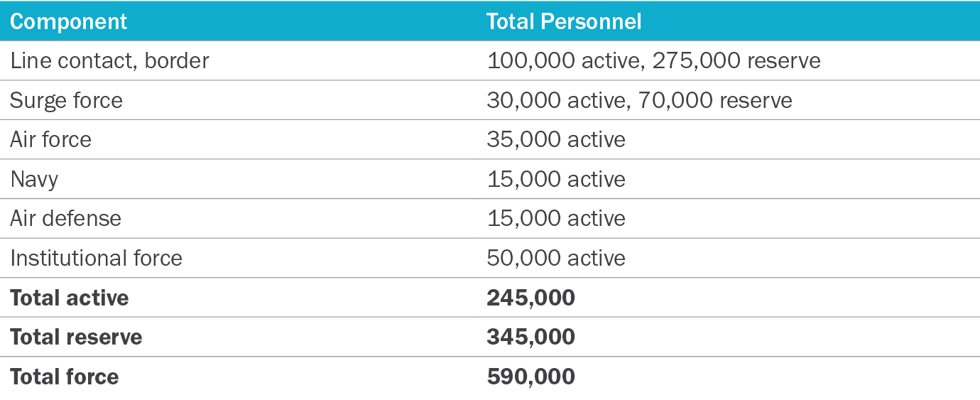Click the Navy row's '15,000 active' value

click(556, 179)
